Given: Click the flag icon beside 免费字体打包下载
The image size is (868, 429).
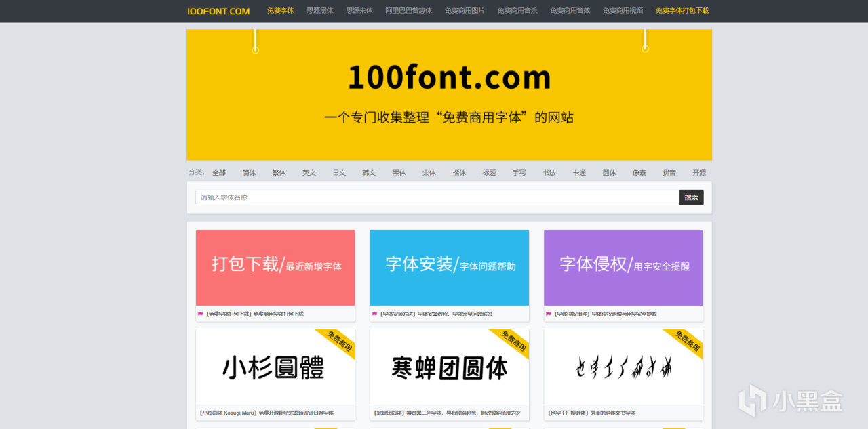Looking at the screenshot, I should [201, 314].
